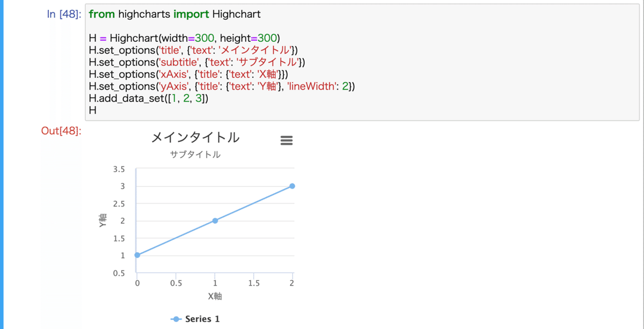Screen dimensions: 644x329
Task: Click the 1.5 tick label on the X axis
Action: click(x=254, y=283)
